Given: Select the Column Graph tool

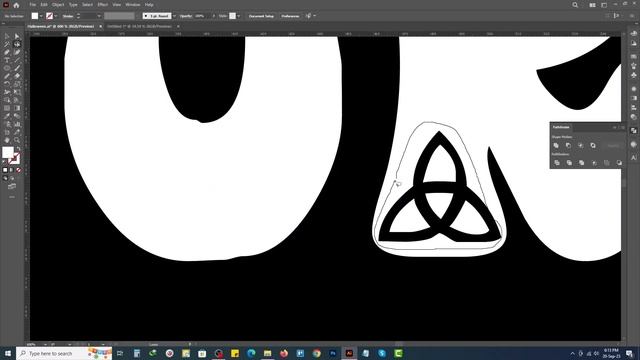Looking at the screenshot, I should tap(17, 124).
